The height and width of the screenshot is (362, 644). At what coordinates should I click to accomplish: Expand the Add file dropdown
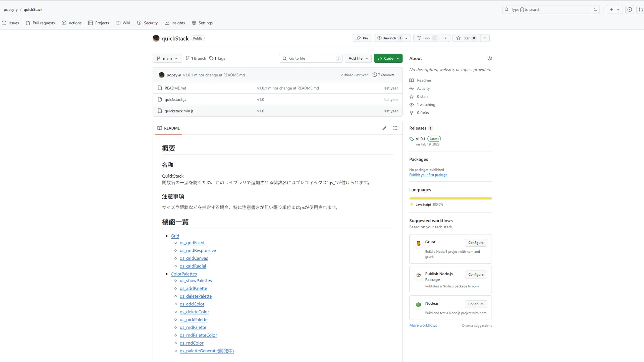click(358, 58)
